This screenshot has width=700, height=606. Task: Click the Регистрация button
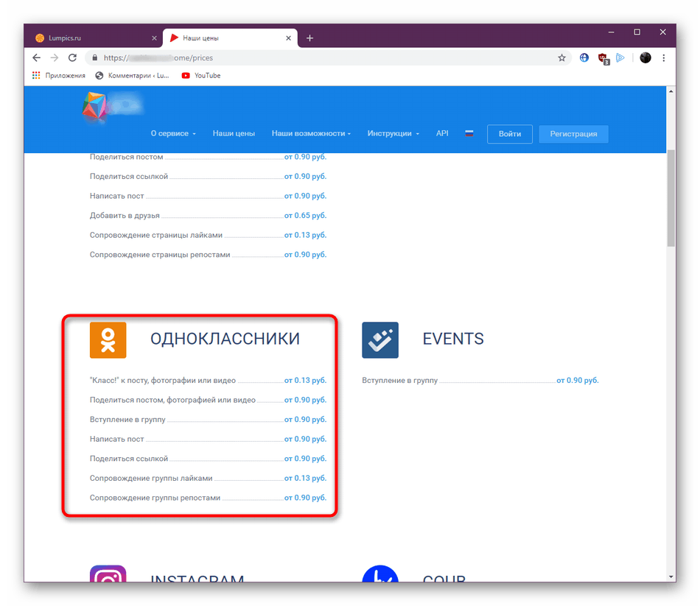(x=573, y=134)
